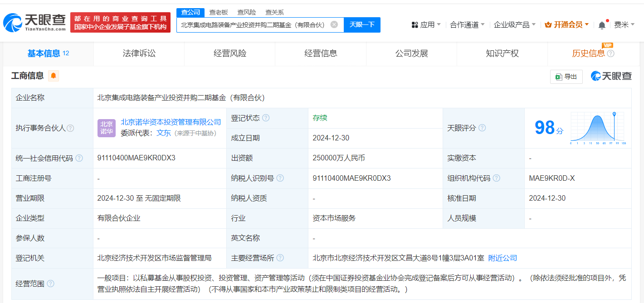The width and height of the screenshot is (644, 303).
Task: 点击开通会员的皇冠图标
Action: 548,24
